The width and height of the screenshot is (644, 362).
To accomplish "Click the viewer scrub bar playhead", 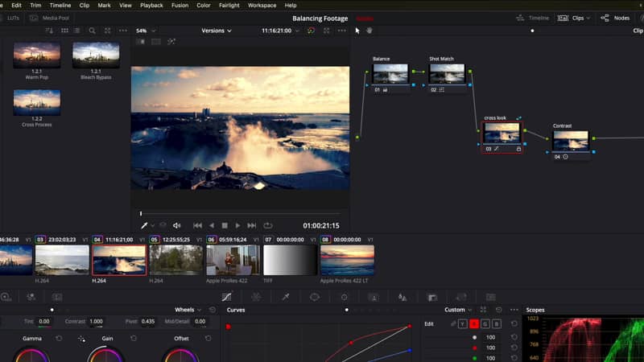I will 141,213.
